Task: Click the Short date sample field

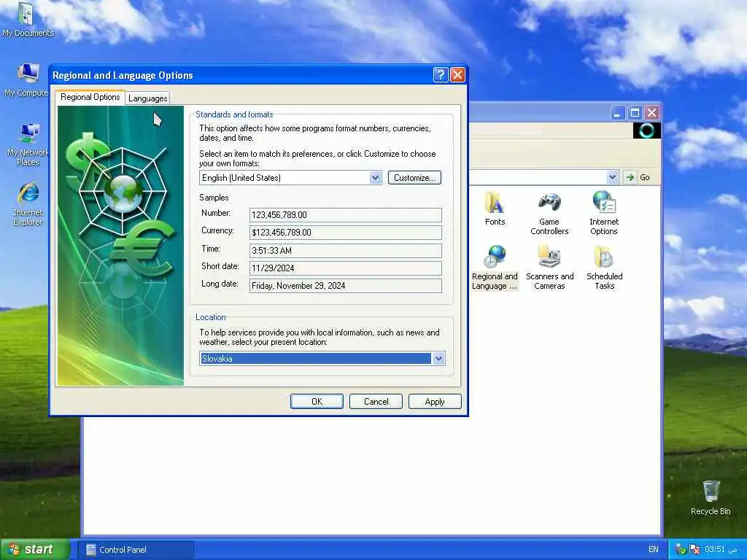Action: (x=345, y=268)
